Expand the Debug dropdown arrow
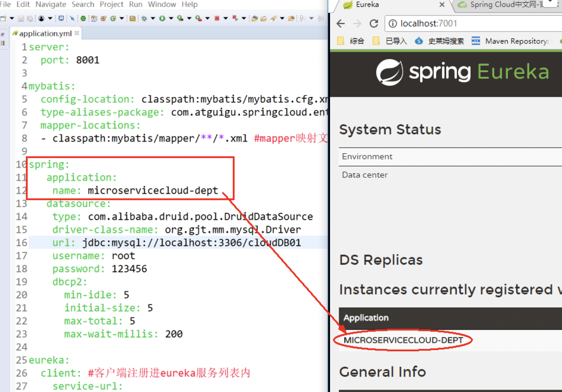 pos(153,18)
